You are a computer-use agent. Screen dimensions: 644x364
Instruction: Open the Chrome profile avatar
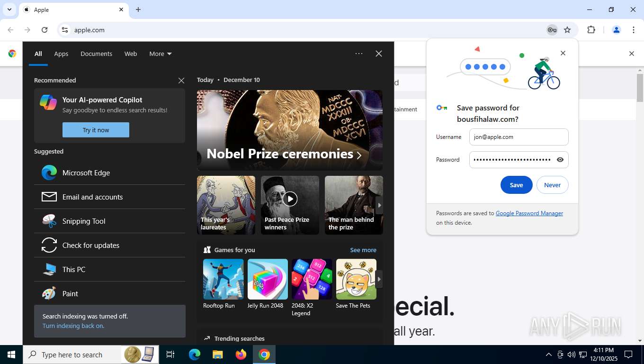(x=617, y=30)
